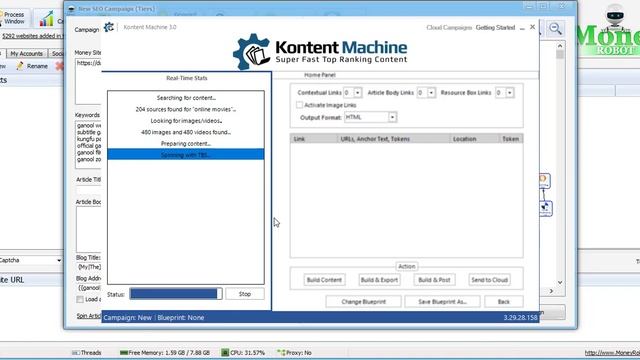This screenshot has height=360, width=640.
Task: Click the Change Blueprint button
Action: point(364,302)
